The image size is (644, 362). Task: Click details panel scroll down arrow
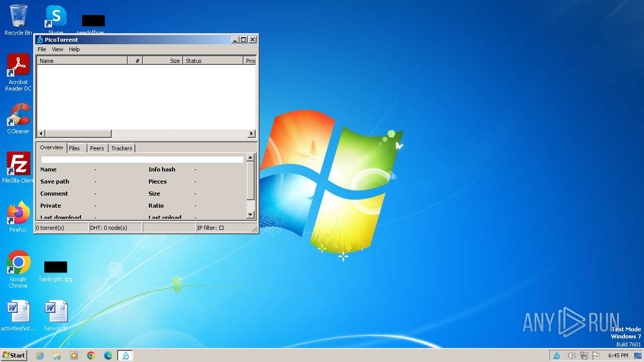[x=251, y=215]
